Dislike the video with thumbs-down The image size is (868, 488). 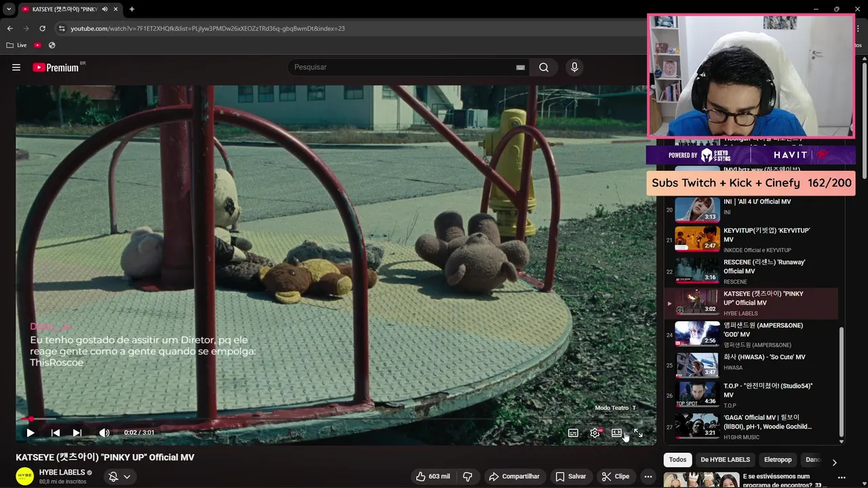pyautogui.click(x=467, y=476)
